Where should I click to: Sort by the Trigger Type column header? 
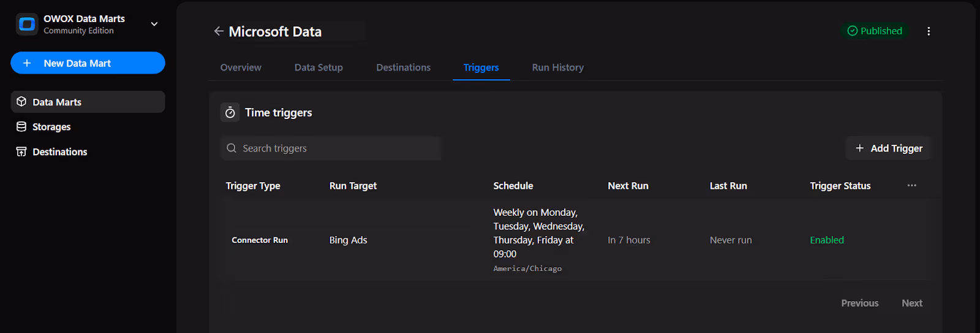[x=253, y=186]
